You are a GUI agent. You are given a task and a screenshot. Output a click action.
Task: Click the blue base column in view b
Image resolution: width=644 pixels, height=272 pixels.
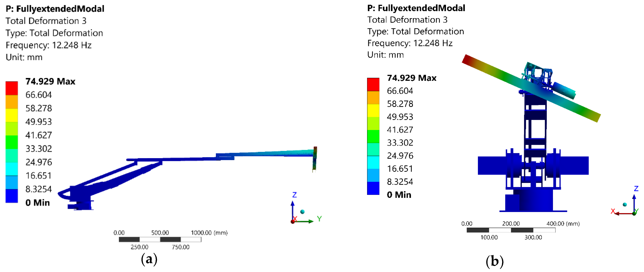(536, 200)
